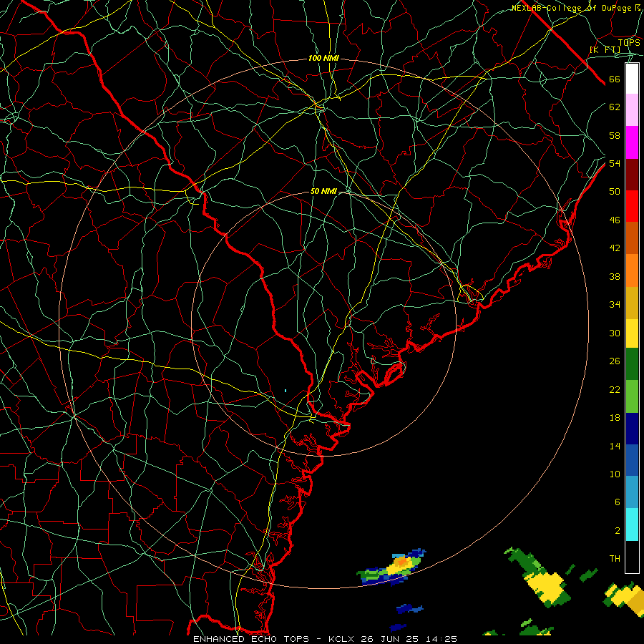Image resolution: width=644 pixels, height=644 pixels.
Task: Click the legend value "42"
Action: pyautogui.click(x=615, y=248)
